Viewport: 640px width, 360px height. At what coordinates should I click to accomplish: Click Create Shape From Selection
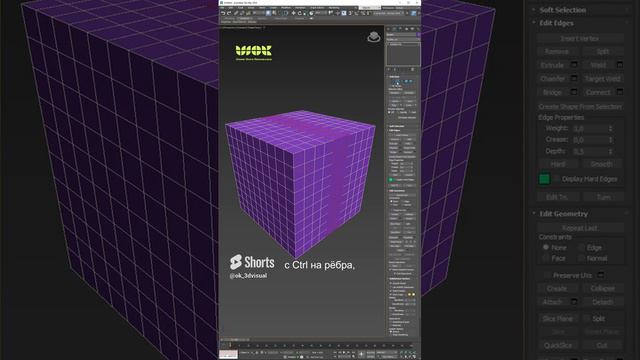(x=580, y=107)
